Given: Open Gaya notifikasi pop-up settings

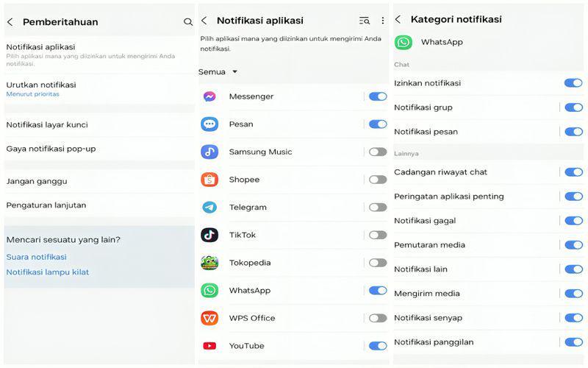Looking at the screenshot, I should click(99, 149).
